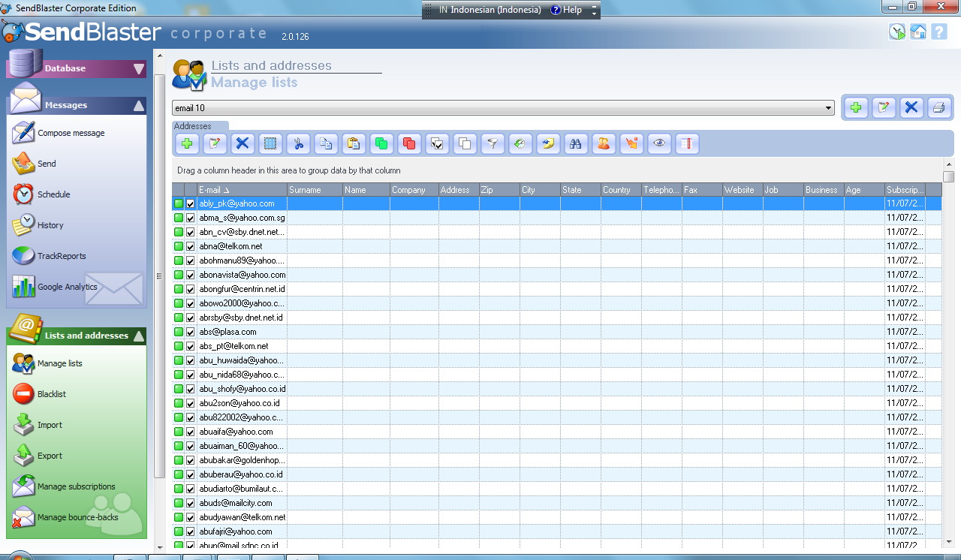Click the green overlapping squares icon

tap(381, 143)
